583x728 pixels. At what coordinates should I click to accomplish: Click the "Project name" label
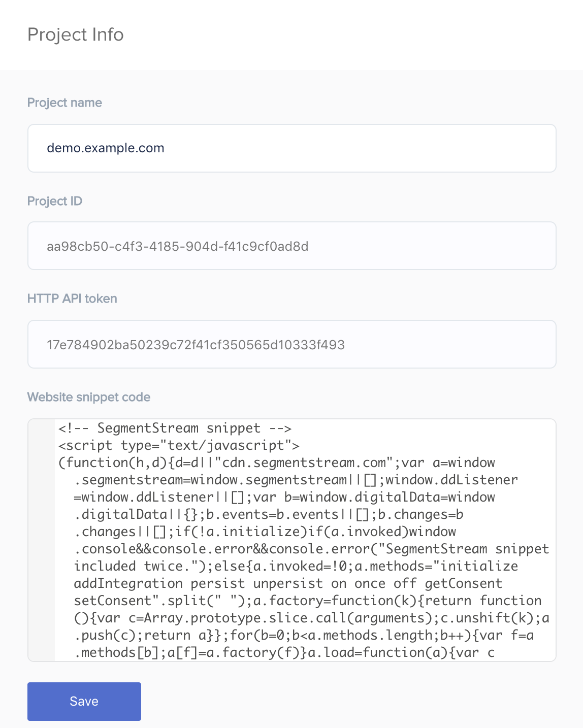(64, 103)
